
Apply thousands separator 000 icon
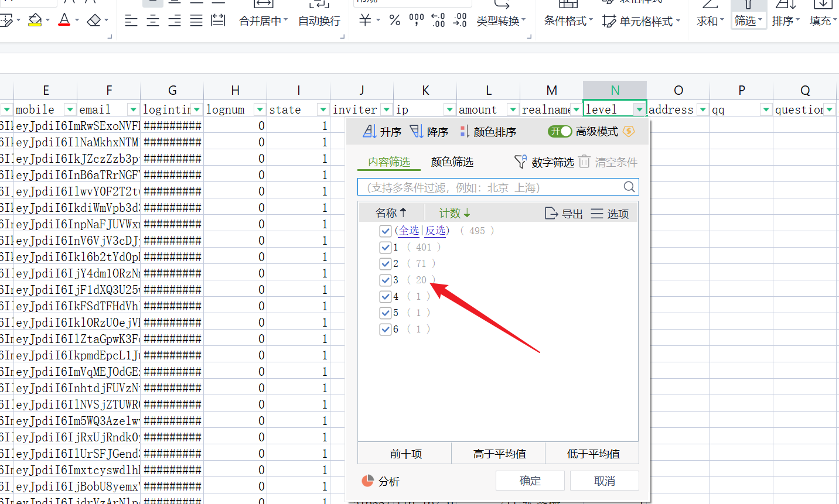[417, 20]
